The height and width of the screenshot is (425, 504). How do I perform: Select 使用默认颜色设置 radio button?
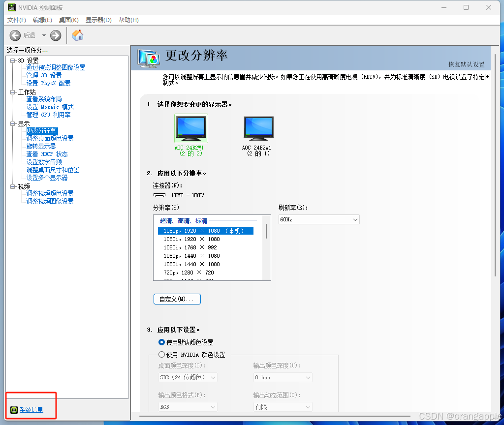[x=161, y=342]
